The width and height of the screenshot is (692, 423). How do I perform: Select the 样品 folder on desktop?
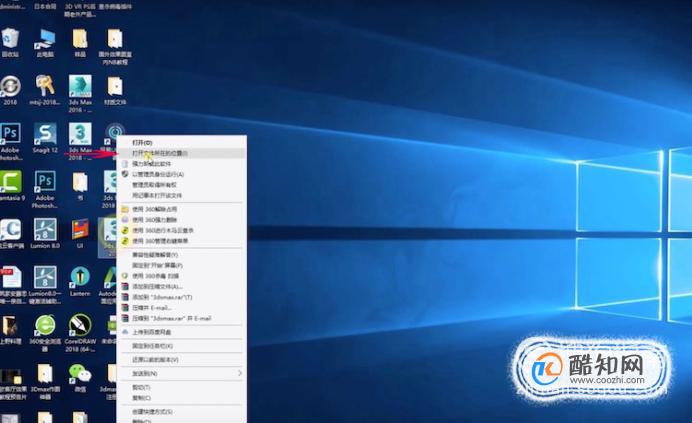point(80,42)
